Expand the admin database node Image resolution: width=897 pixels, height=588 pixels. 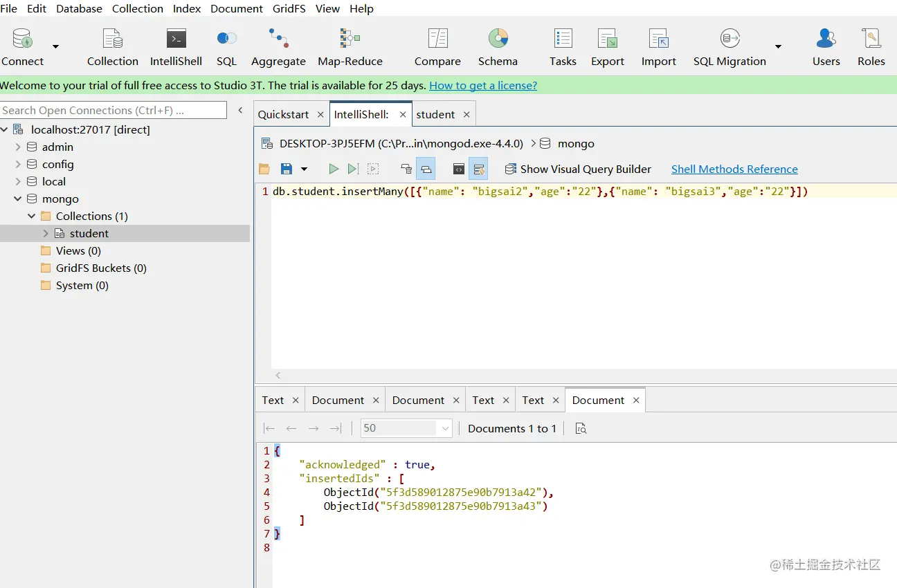18,147
